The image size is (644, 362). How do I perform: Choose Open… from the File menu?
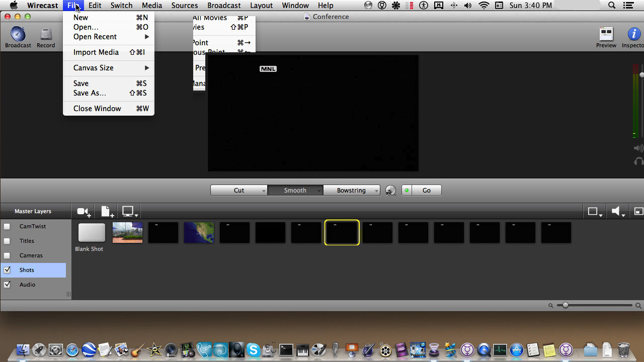[x=109, y=27]
